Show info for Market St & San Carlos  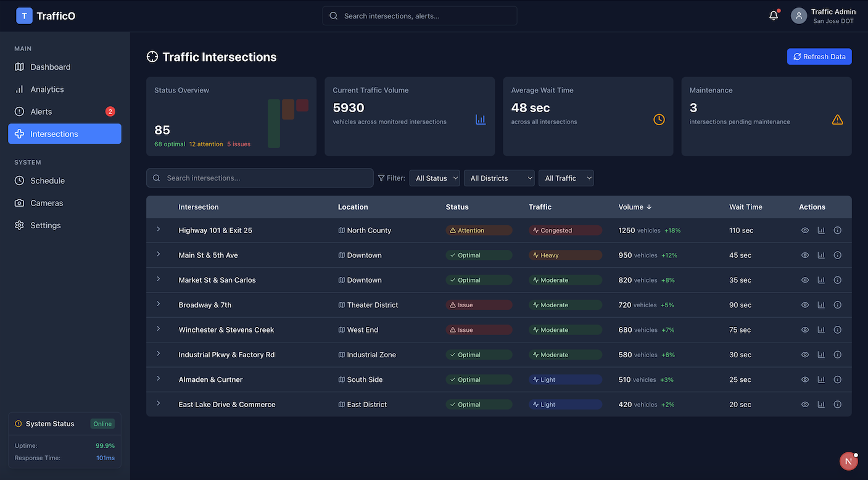click(x=838, y=280)
